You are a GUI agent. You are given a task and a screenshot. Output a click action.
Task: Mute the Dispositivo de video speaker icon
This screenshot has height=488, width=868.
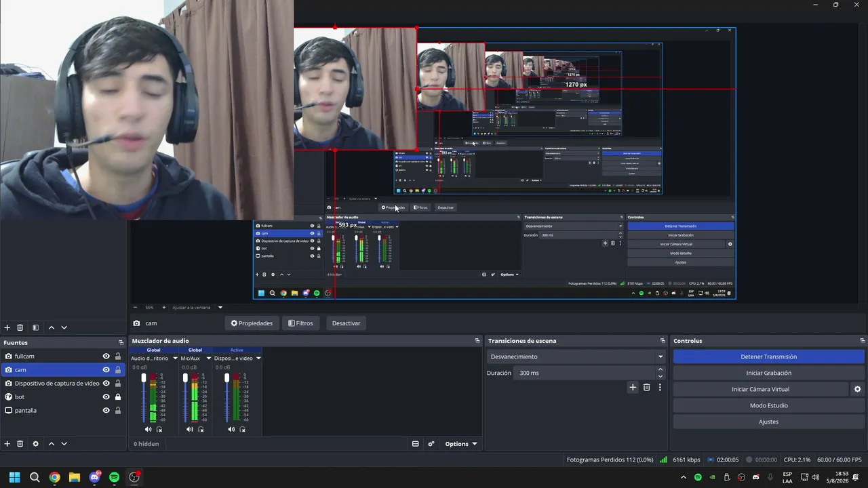231,429
